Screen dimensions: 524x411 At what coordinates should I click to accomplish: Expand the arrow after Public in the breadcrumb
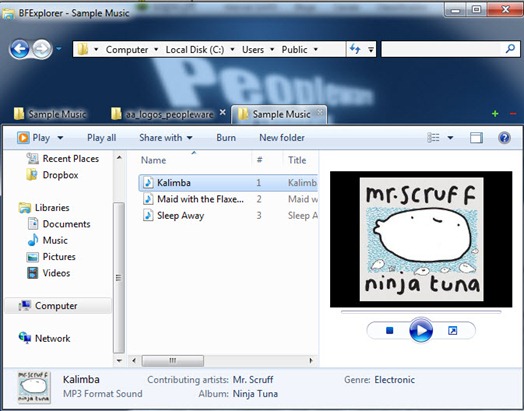coord(315,49)
